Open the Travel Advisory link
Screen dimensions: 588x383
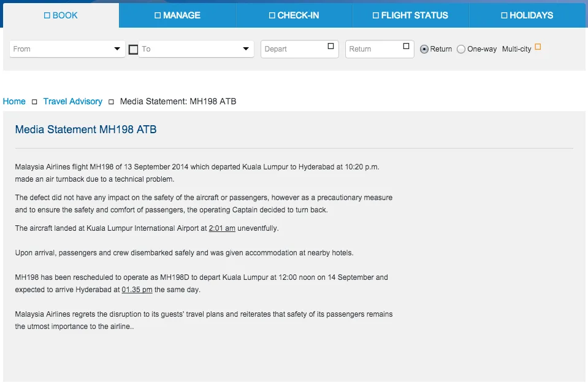tap(72, 101)
